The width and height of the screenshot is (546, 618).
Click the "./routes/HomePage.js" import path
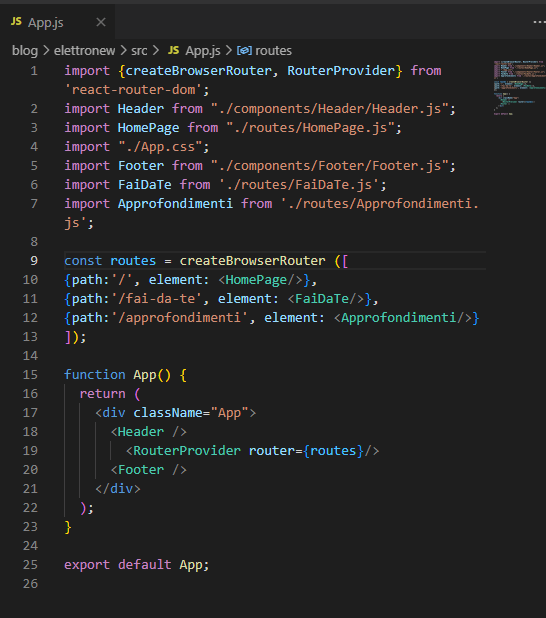(x=311, y=128)
